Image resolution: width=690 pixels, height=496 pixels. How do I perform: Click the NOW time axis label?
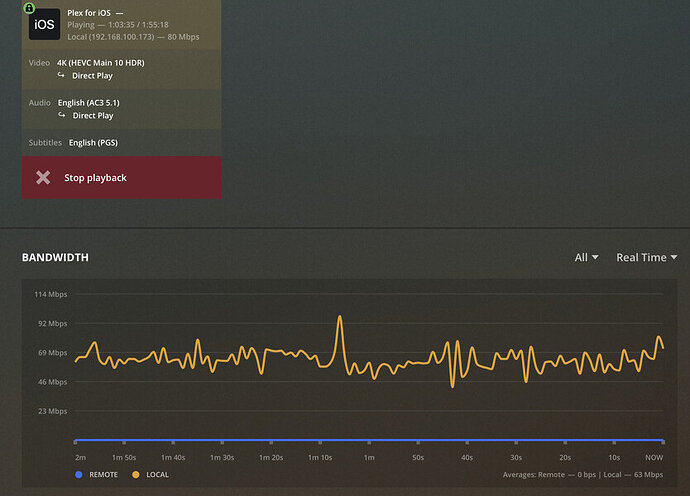(654, 457)
